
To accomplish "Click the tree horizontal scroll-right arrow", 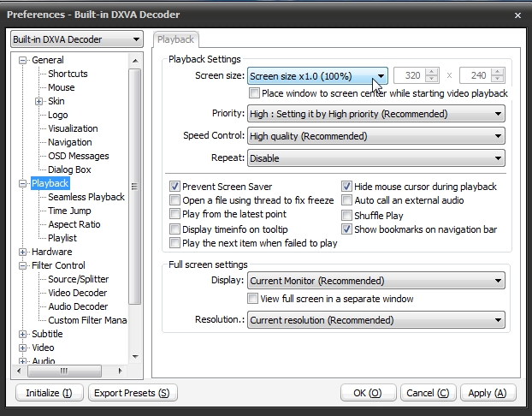I will click(x=120, y=371).
